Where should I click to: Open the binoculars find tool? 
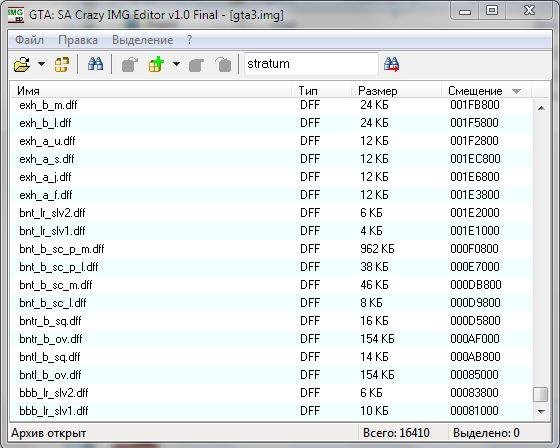click(95, 64)
